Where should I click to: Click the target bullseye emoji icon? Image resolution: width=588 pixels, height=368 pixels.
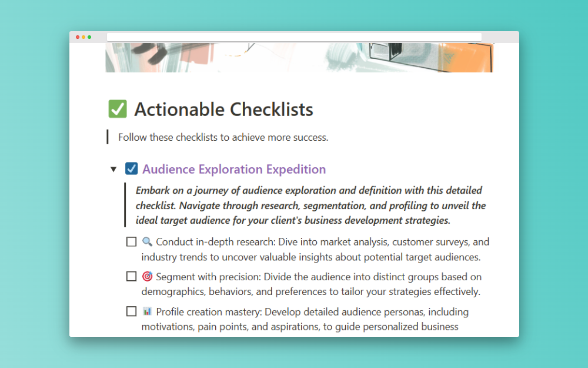[147, 276]
